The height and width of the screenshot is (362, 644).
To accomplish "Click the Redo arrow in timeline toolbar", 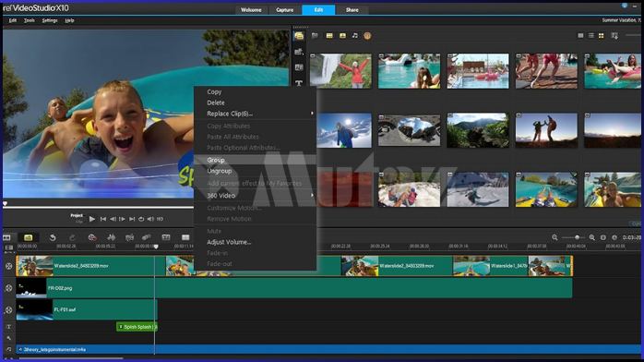I will coord(72,237).
